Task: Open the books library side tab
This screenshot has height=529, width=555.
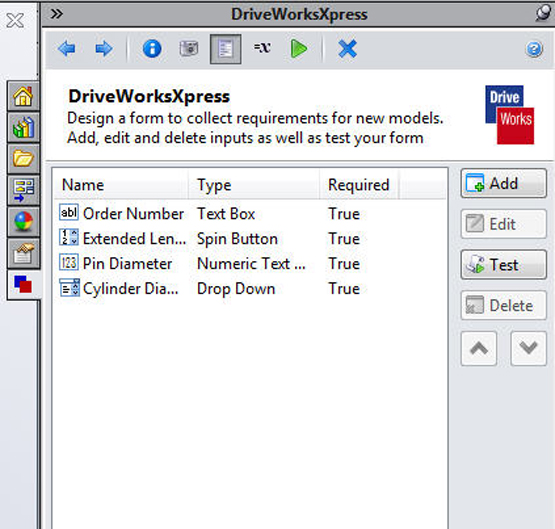Action: [x=23, y=127]
